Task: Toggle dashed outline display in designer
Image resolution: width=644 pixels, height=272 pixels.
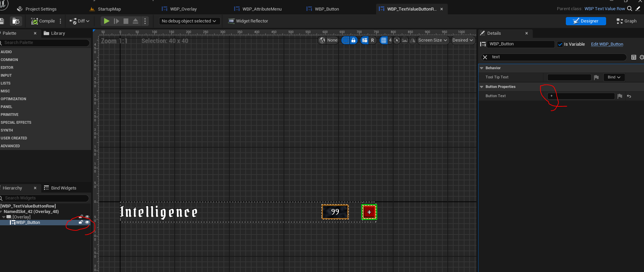Action: pos(346,40)
